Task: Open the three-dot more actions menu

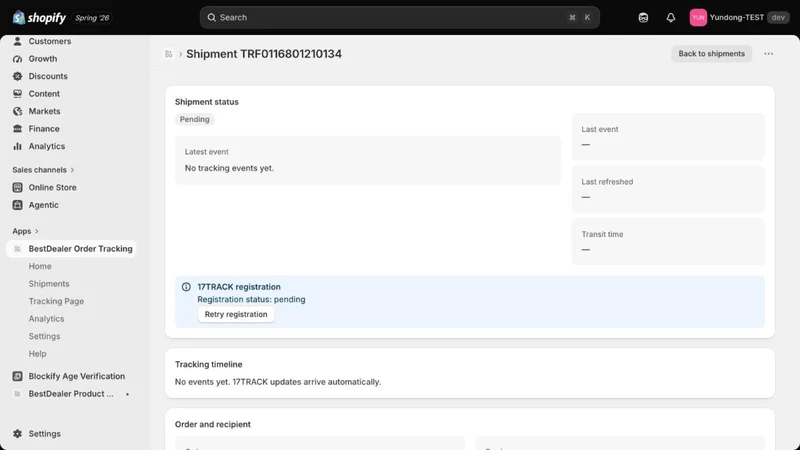Action: pos(768,54)
